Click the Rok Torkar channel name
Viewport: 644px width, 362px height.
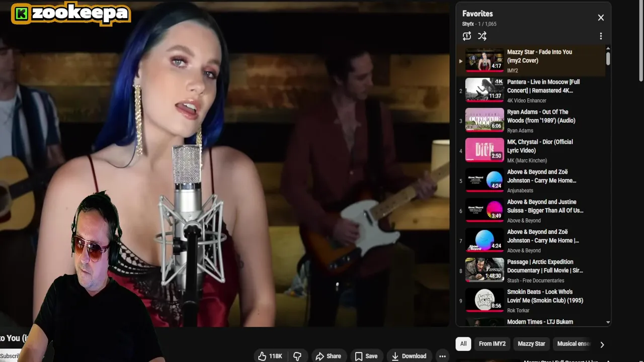(518, 311)
